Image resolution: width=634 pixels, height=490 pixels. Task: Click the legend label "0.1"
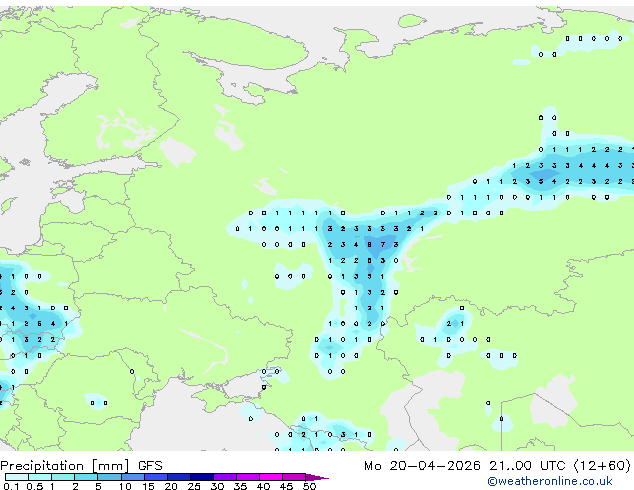(11, 486)
